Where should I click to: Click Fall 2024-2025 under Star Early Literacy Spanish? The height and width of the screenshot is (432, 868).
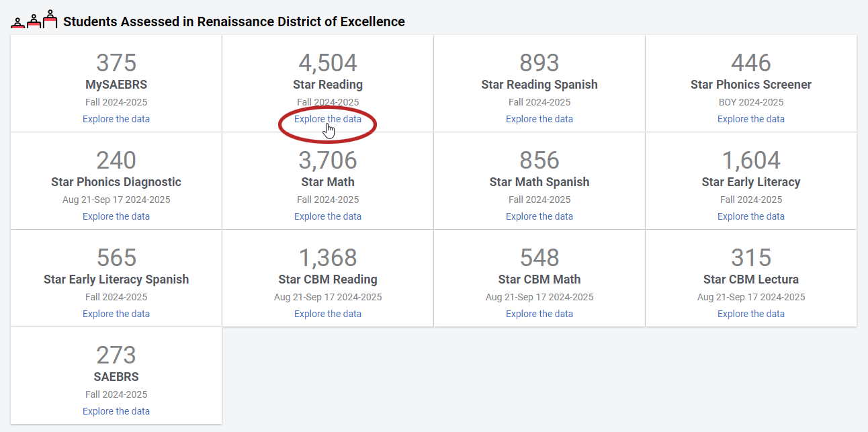tap(116, 297)
